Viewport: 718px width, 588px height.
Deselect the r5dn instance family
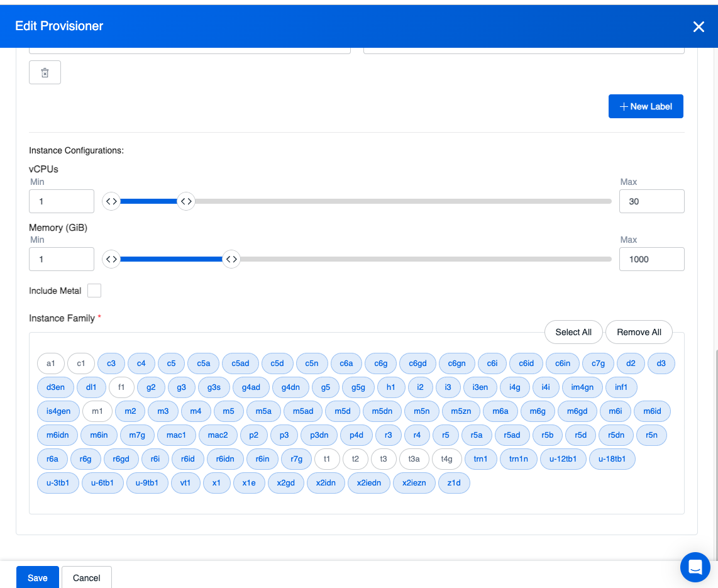pos(616,435)
